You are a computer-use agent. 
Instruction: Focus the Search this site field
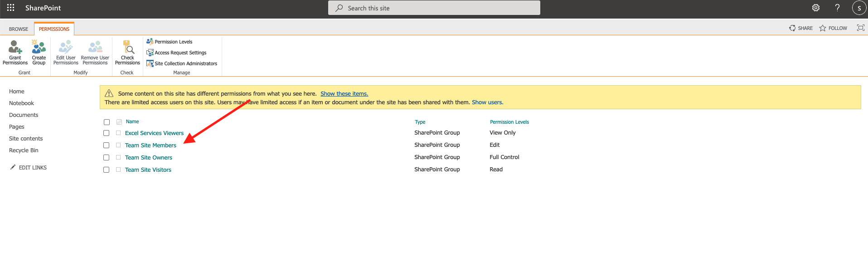[434, 8]
